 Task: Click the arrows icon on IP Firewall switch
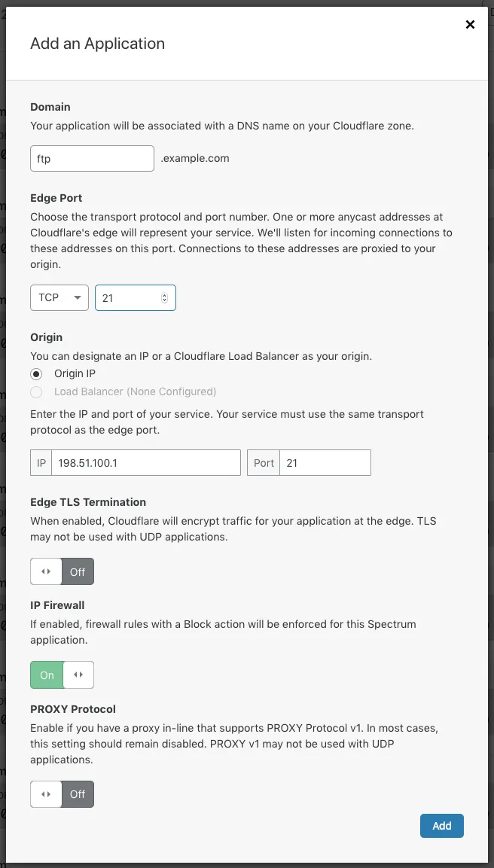click(x=79, y=675)
